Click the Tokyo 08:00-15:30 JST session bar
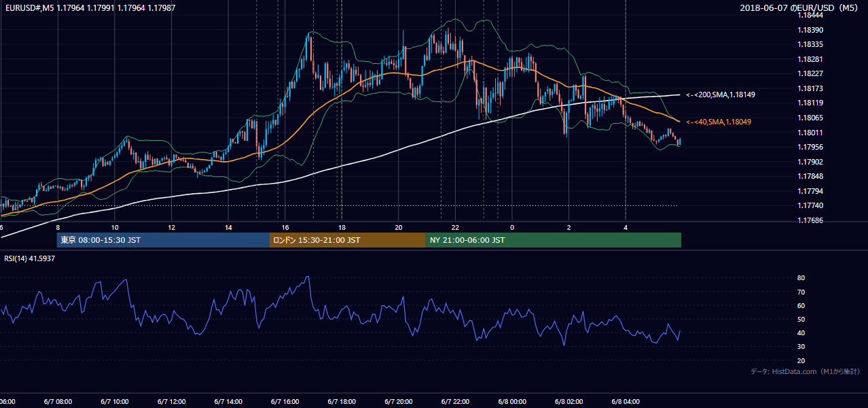 163,240
